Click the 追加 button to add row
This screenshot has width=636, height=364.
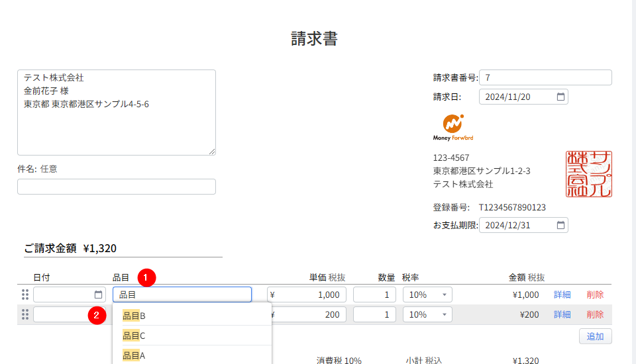point(595,336)
